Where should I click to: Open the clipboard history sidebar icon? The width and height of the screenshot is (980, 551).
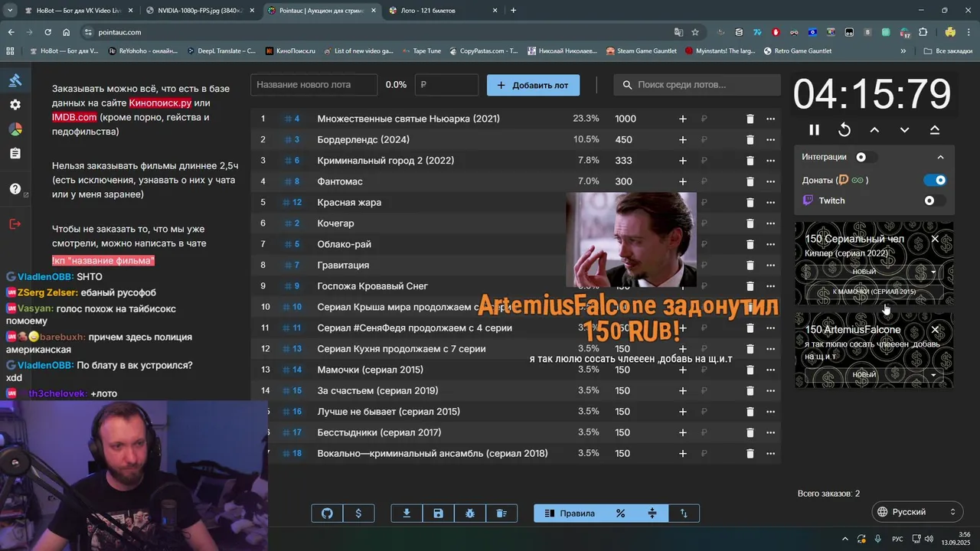15,154
